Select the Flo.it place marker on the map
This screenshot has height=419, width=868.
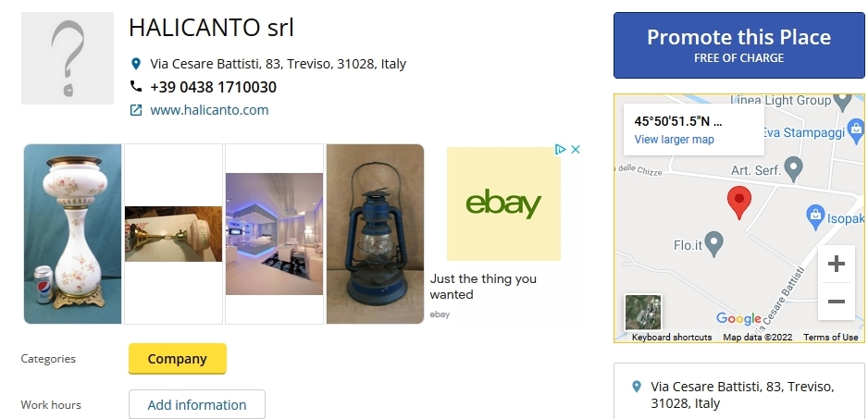pyautogui.click(x=714, y=243)
